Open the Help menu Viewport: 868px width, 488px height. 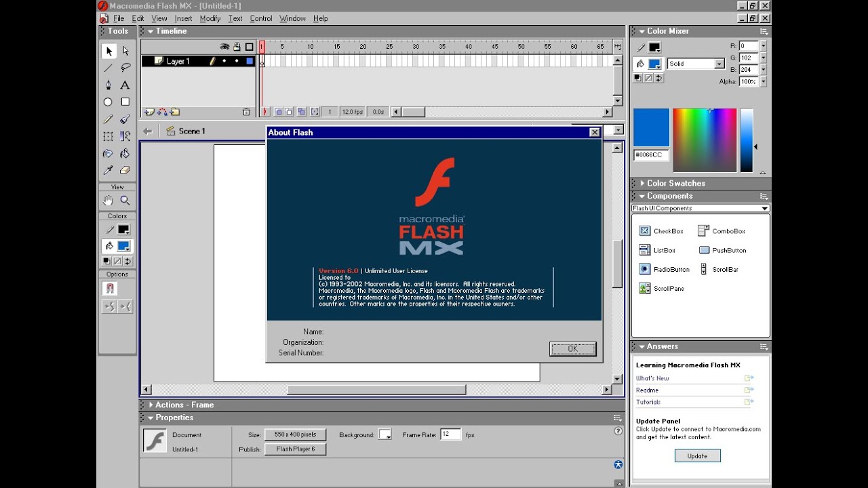pos(320,18)
